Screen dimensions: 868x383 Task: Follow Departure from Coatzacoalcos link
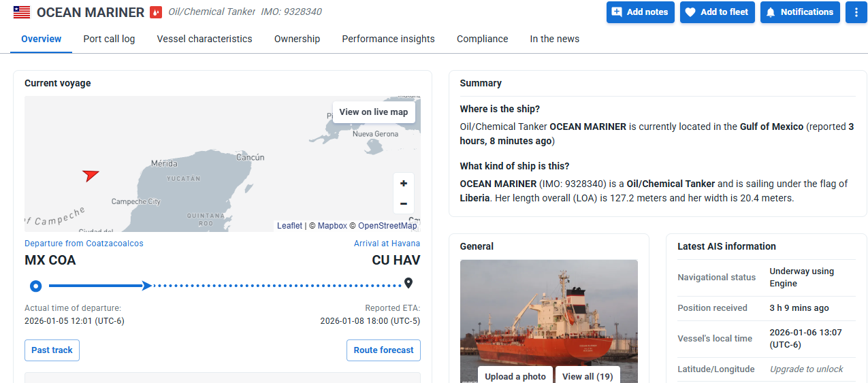pyautogui.click(x=84, y=244)
